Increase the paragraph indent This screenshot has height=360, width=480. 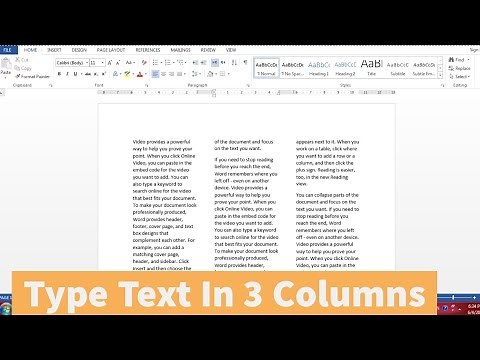(204, 63)
